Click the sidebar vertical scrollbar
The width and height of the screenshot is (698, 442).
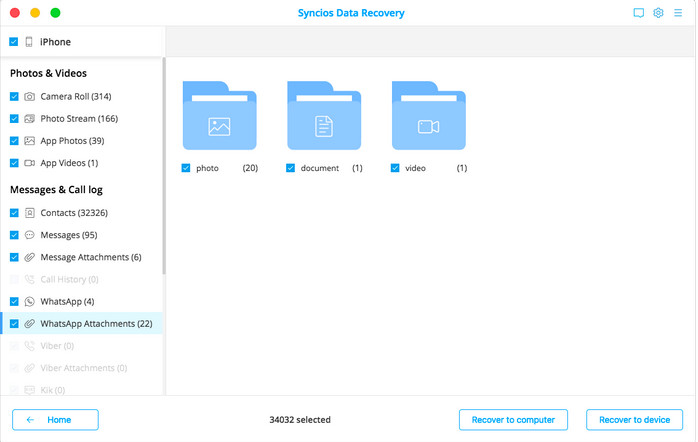(x=164, y=166)
